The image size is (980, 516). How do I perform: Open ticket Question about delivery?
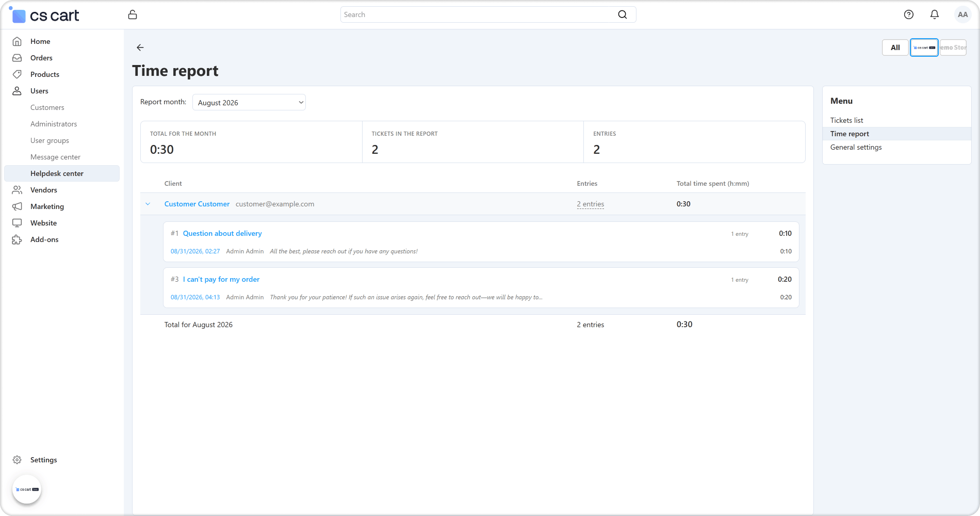point(222,233)
